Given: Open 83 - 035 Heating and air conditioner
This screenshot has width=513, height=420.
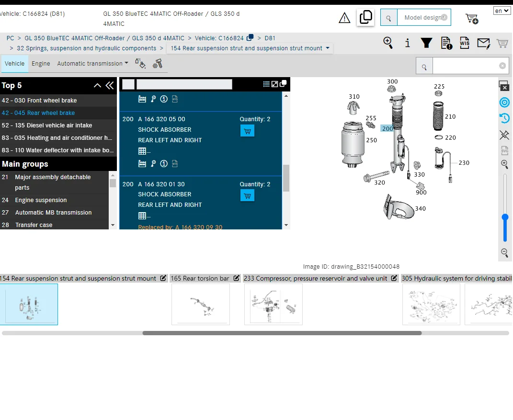Looking at the screenshot, I should [x=58, y=138].
